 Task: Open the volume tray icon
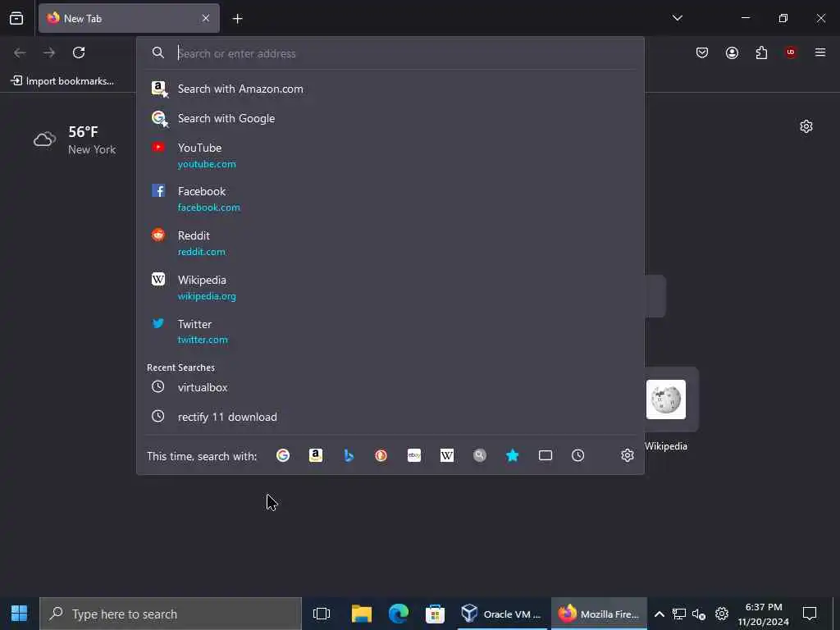coord(699,614)
